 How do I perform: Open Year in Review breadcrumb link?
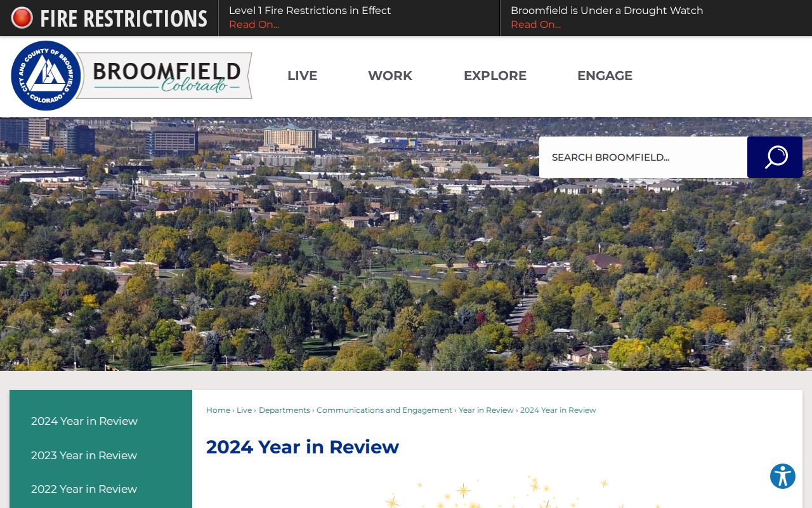pos(486,410)
